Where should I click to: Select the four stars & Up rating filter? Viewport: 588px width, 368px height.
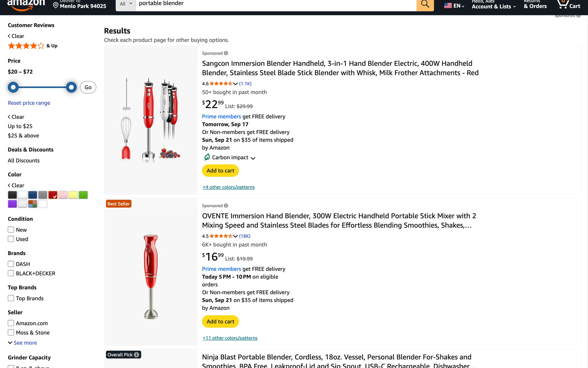point(32,46)
